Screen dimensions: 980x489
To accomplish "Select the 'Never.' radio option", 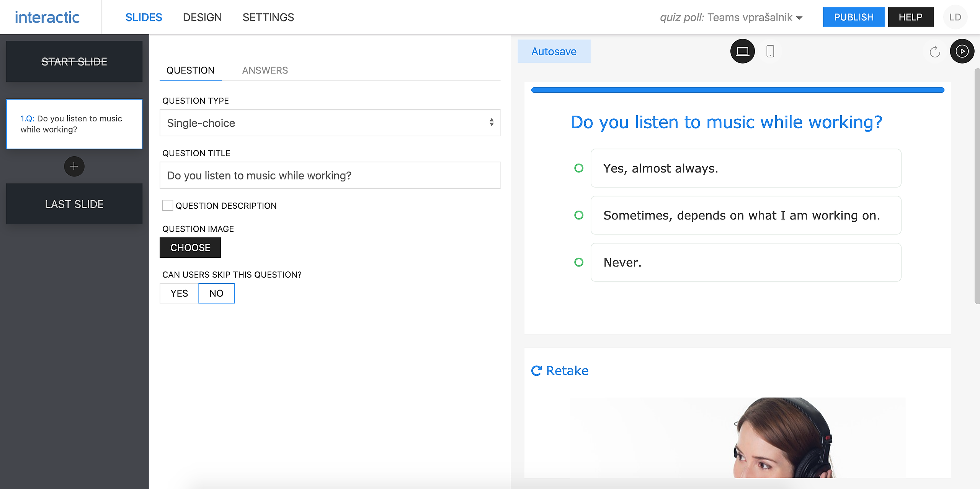I will pyautogui.click(x=579, y=262).
